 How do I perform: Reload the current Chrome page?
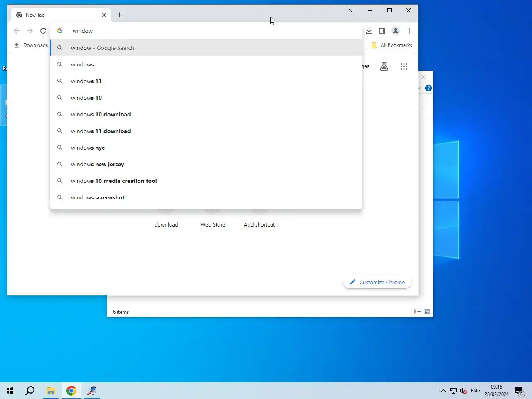[x=43, y=31]
